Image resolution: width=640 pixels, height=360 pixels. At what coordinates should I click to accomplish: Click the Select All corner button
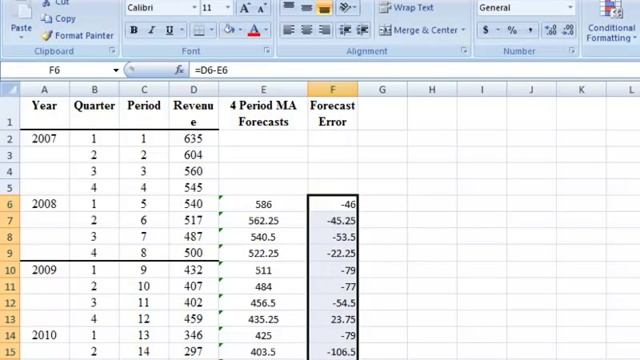coord(10,89)
